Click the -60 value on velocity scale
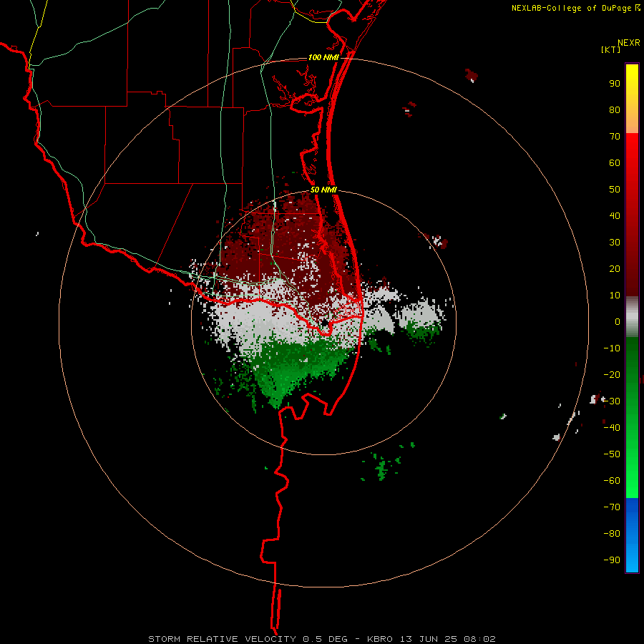The height and width of the screenshot is (644, 644). [x=612, y=481]
